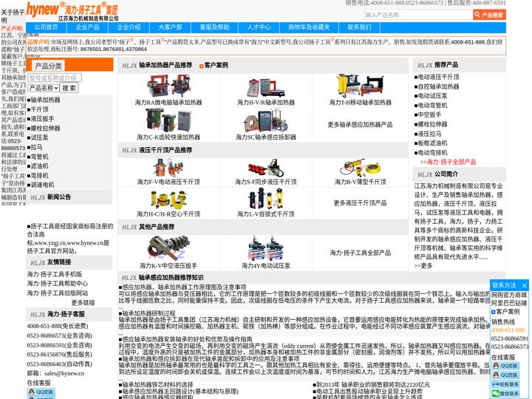
Task: Click 微信联系 icon in contact panel
Action: (505, 393)
